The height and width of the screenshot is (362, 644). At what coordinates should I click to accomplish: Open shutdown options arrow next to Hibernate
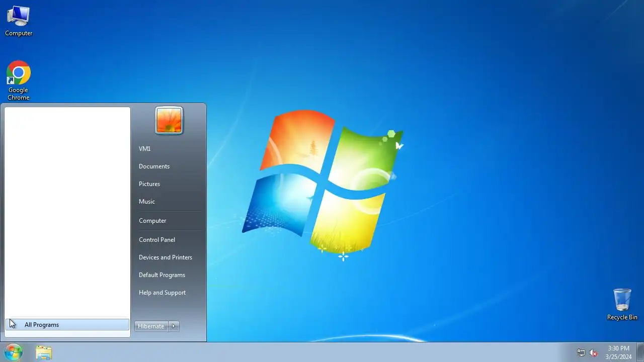(174, 326)
